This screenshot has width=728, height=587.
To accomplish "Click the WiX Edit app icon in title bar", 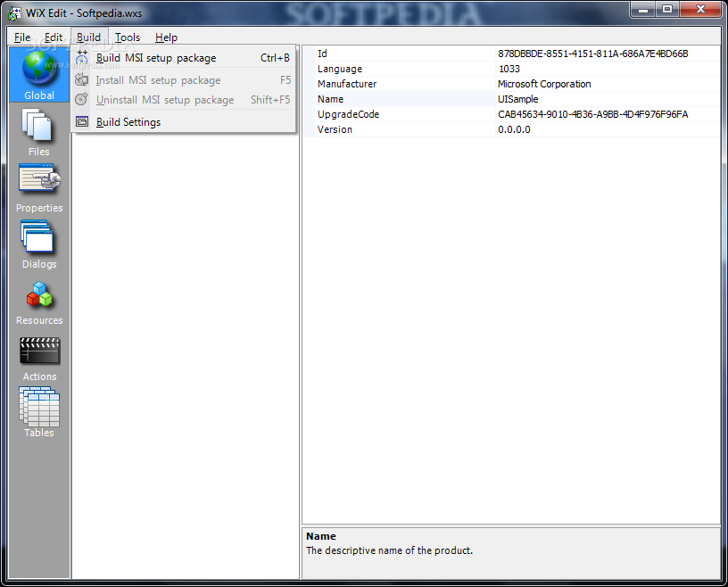I will pos(14,12).
